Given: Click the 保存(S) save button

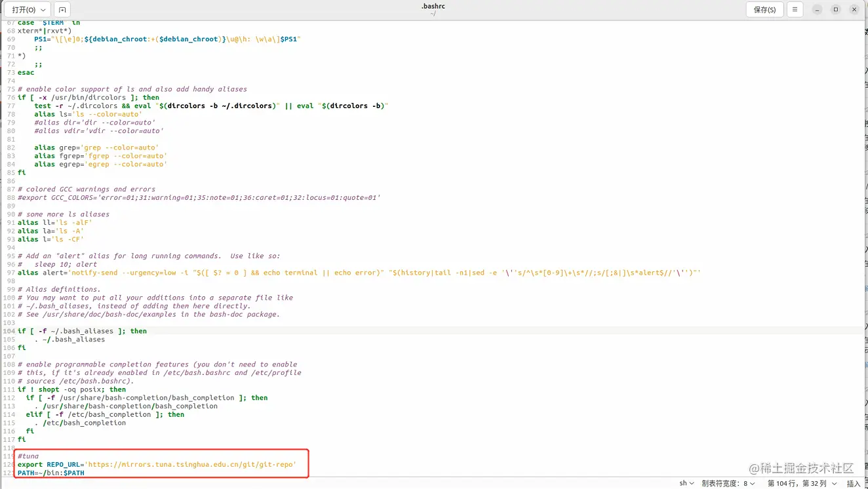Looking at the screenshot, I should click(764, 10).
